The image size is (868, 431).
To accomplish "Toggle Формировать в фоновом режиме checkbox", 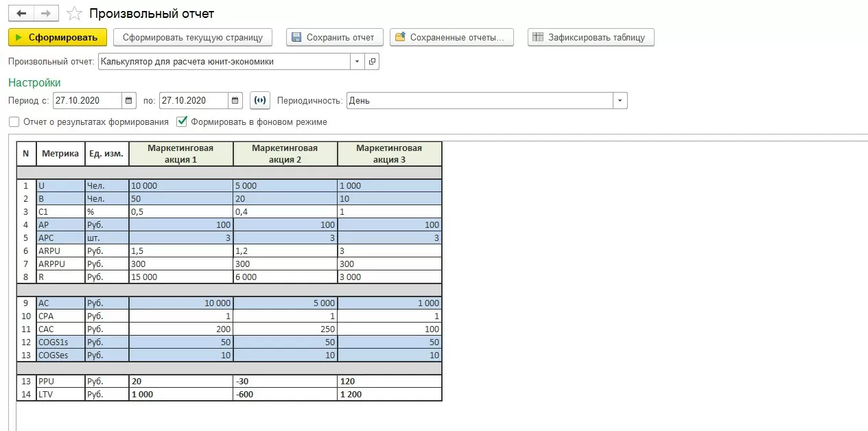I will [182, 121].
